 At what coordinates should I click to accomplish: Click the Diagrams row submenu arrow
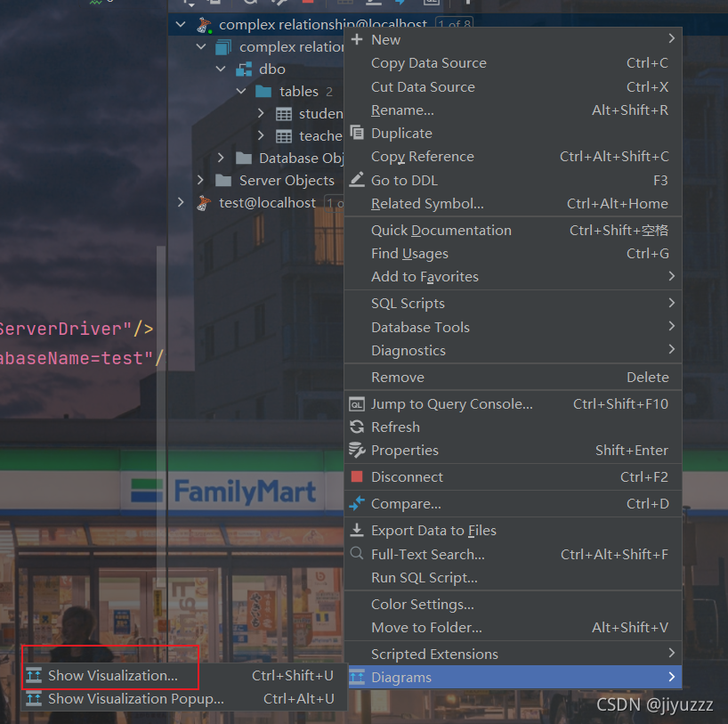(671, 677)
